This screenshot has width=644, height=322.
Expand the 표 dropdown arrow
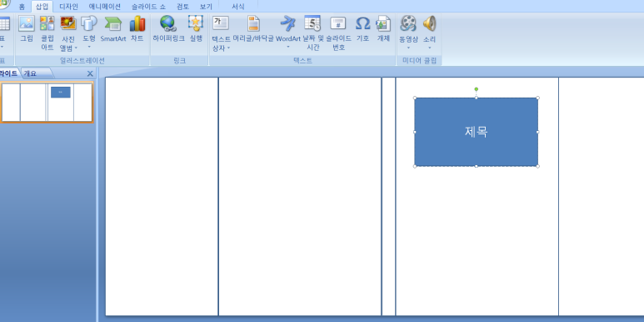click(x=2, y=48)
